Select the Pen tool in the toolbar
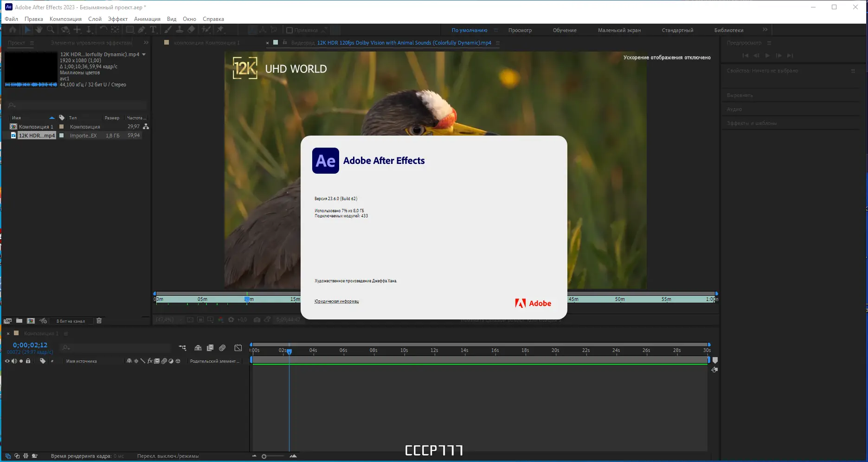868x462 pixels. pyautogui.click(x=141, y=30)
